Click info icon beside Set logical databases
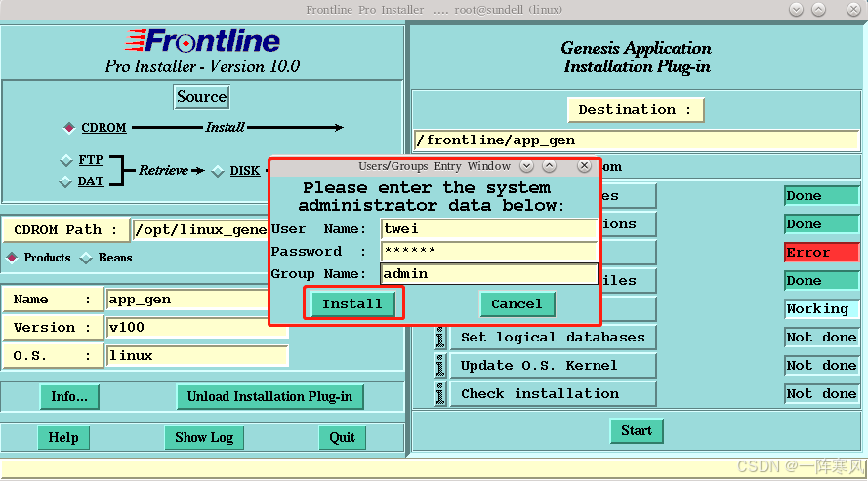 tap(440, 338)
